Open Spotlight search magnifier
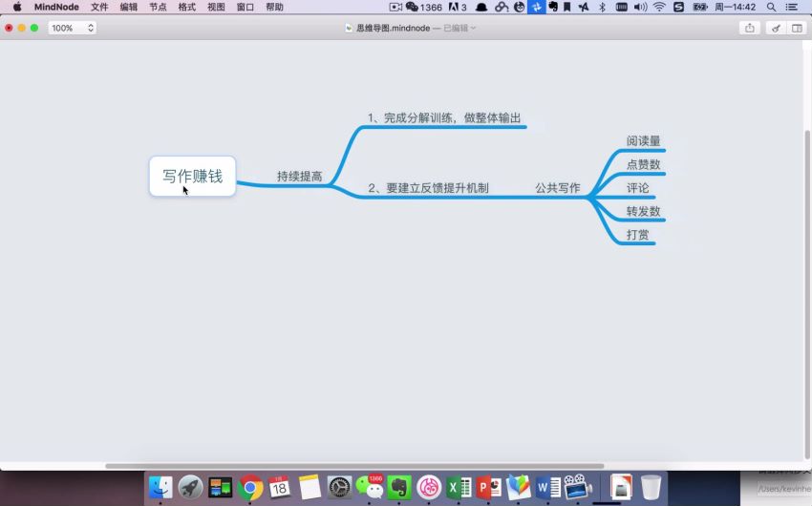Viewport: 812px width, 506px height. pos(771,7)
